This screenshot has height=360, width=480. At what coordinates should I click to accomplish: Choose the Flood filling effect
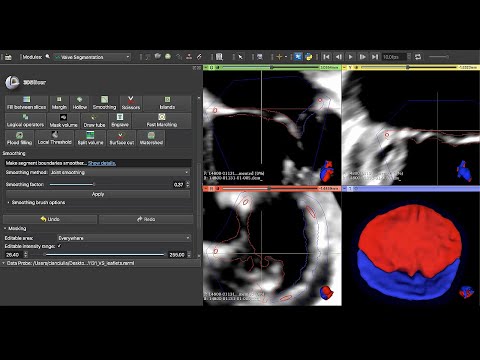point(19,138)
